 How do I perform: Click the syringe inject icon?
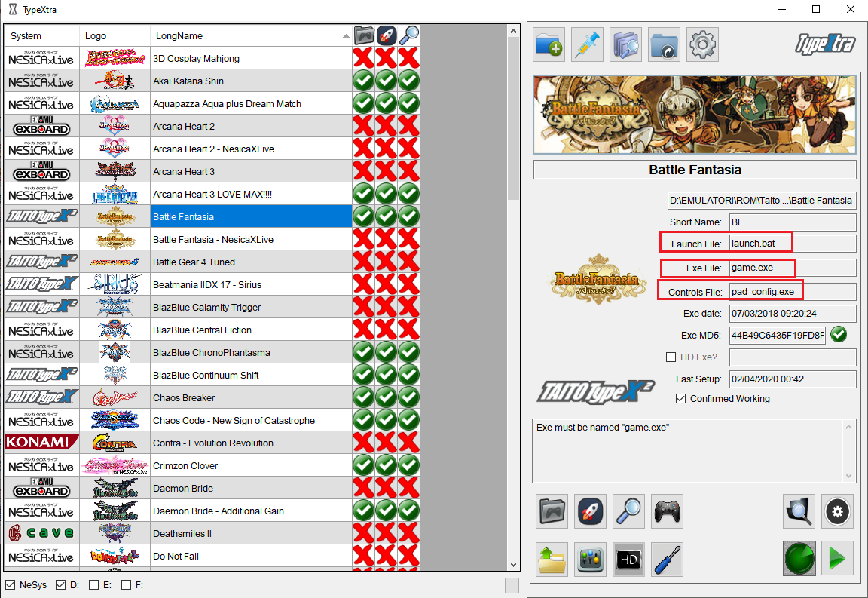[588, 44]
